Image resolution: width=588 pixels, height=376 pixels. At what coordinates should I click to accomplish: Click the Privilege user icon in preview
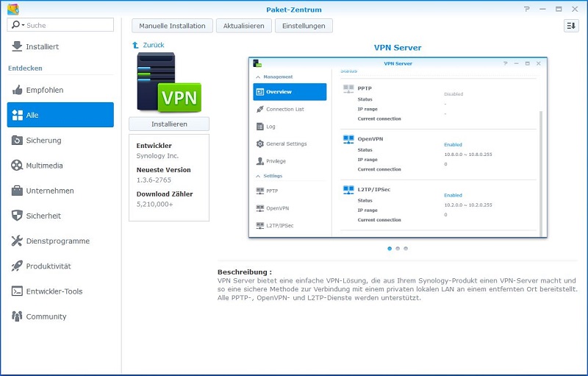click(x=260, y=161)
